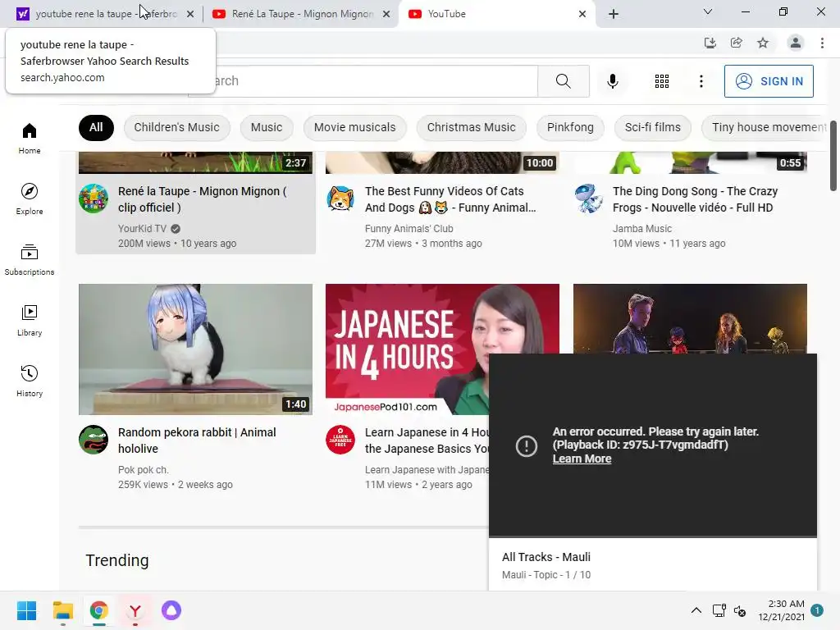
Task: Open Funny Animals' Club channel link
Action: click(409, 229)
